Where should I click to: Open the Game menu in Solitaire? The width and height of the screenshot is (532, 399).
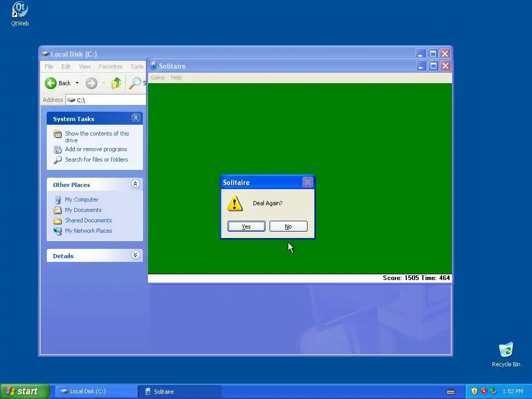[158, 77]
